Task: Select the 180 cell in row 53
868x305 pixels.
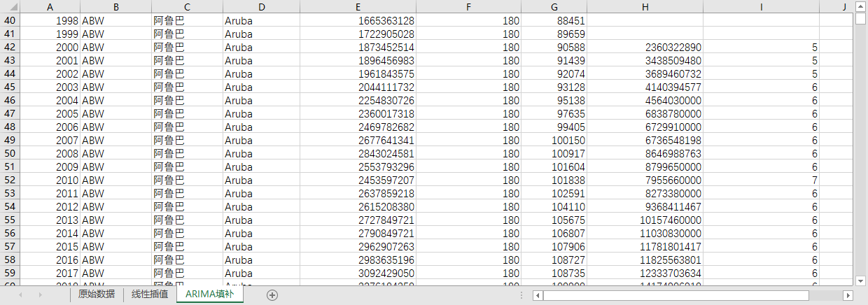Action: coord(470,194)
